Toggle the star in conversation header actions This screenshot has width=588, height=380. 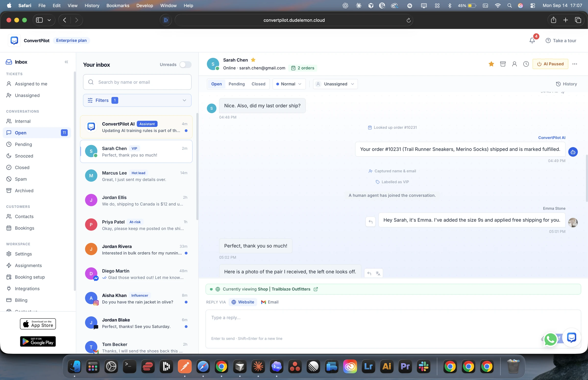point(491,64)
